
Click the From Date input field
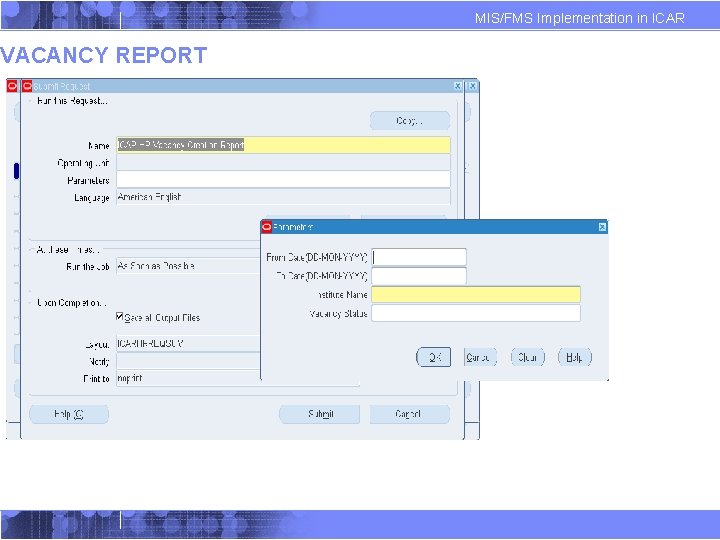[419, 257]
